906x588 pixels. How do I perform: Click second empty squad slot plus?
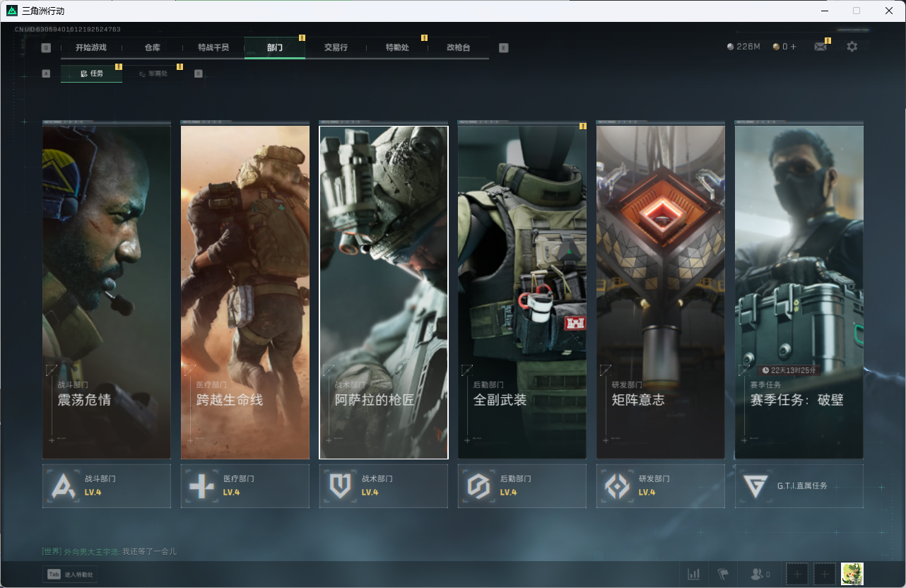coord(825,574)
